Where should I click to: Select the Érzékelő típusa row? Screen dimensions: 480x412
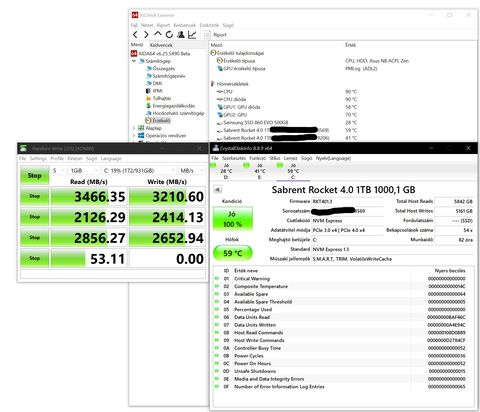[x=236, y=61]
